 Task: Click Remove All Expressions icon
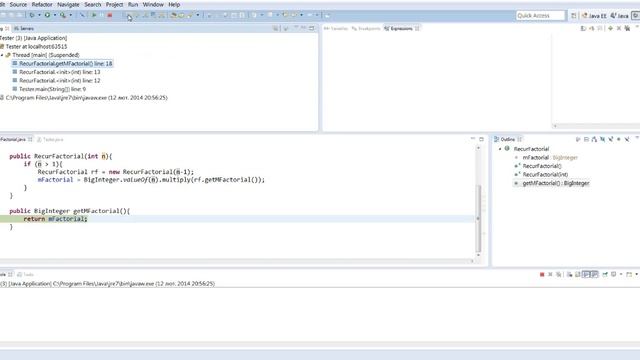tap(627, 29)
